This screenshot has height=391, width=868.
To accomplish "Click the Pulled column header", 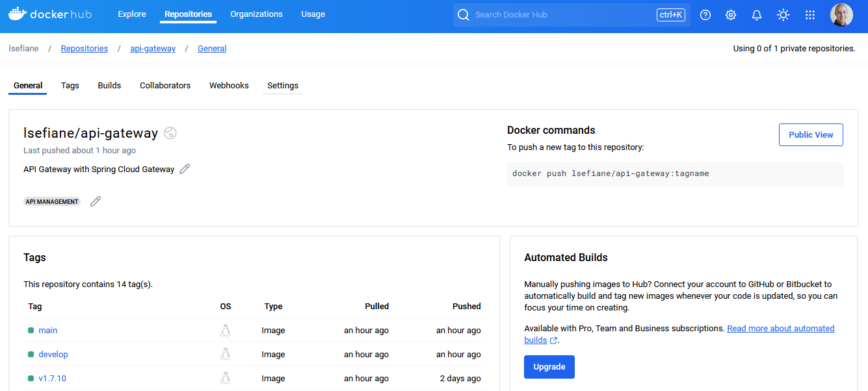I will click(377, 307).
